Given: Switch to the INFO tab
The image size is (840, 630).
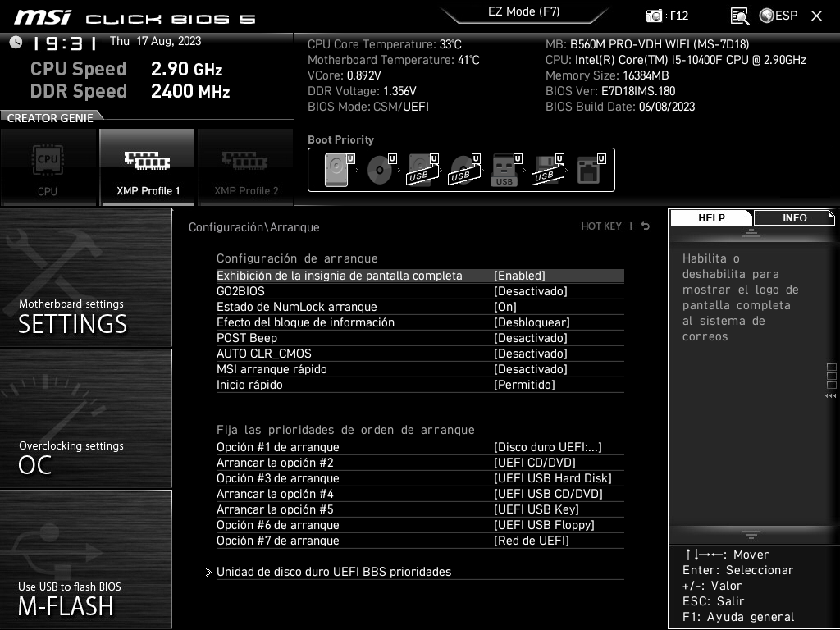Looking at the screenshot, I should click(x=794, y=217).
